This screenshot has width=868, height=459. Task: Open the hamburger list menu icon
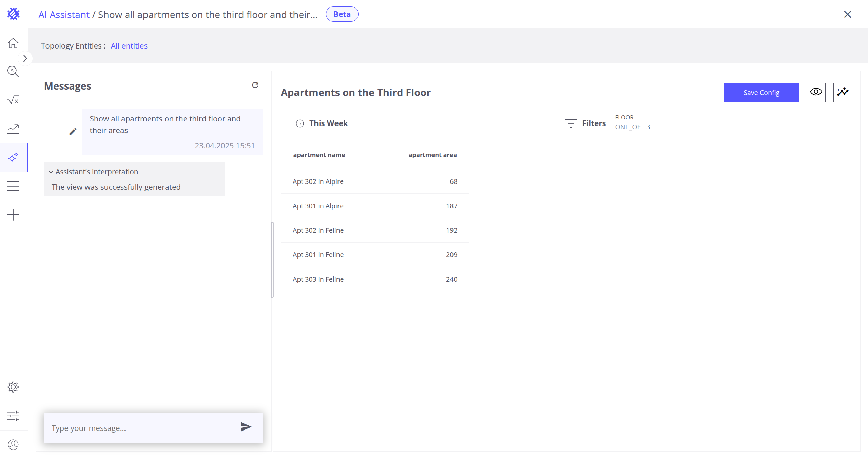point(13,186)
